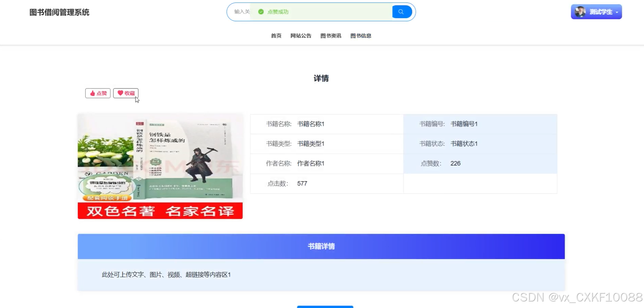Click the book cover image
644x308 pixels.
coord(160,166)
